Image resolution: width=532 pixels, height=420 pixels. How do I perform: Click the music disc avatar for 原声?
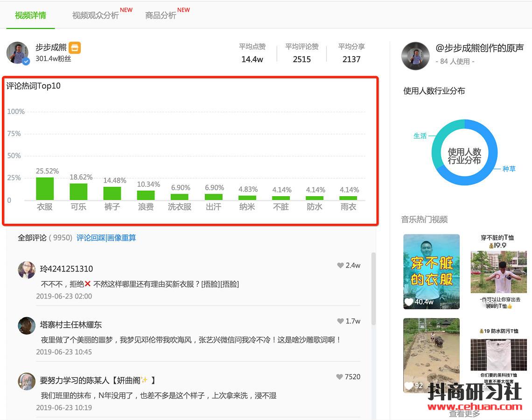pyautogui.click(x=415, y=56)
